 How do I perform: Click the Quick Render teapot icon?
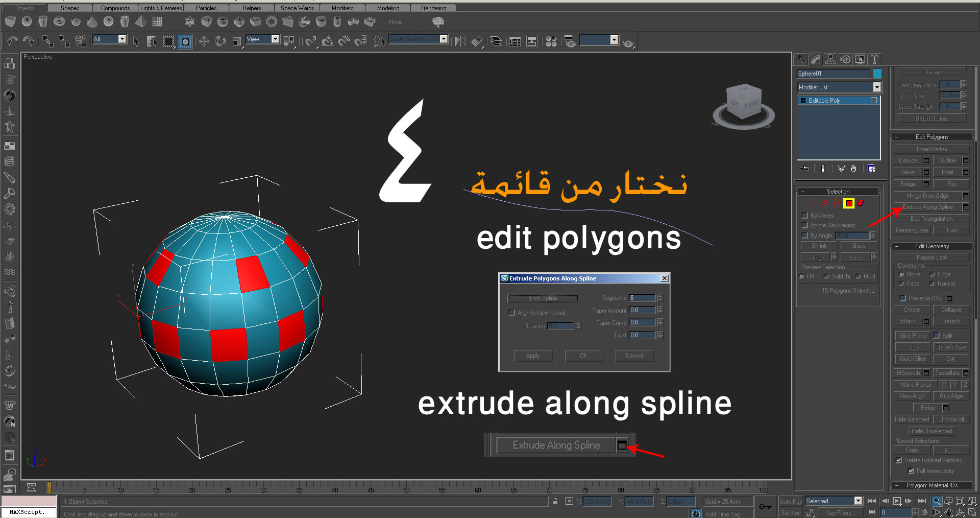point(628,42)
